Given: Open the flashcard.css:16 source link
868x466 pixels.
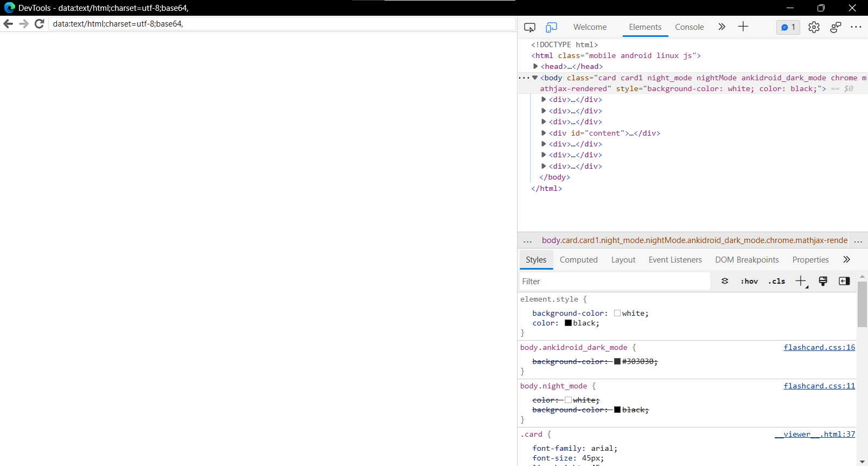Looking at the screenshot, I should (819, 347).
